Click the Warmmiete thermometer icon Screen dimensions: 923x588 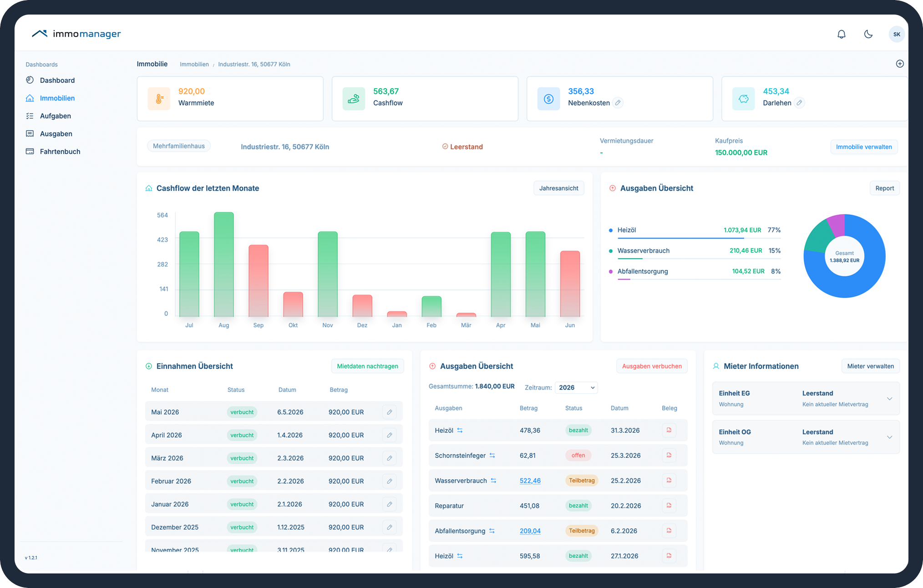pyautogui.click(x=159, y=99)
